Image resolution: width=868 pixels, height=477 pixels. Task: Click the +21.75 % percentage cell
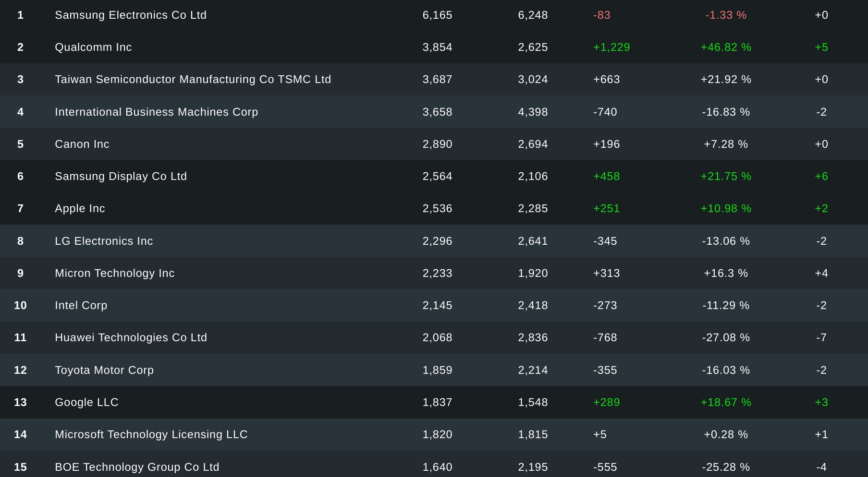pos(726,176)
